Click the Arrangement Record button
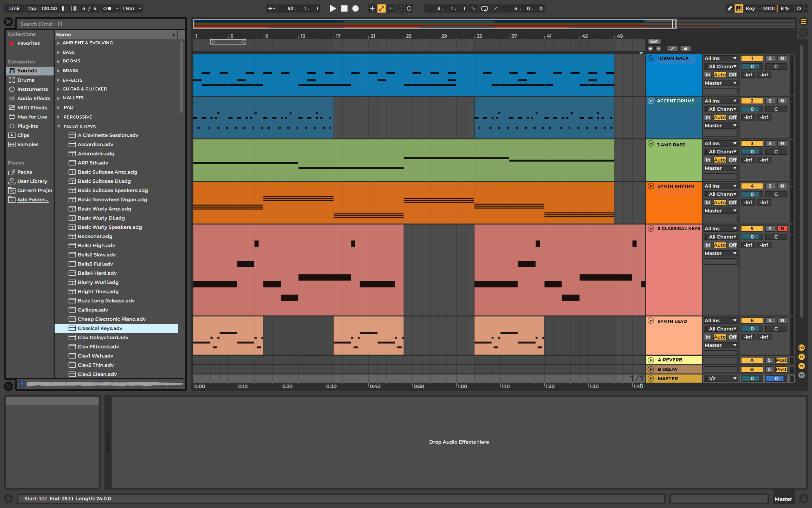 click(x=355, y=8)
